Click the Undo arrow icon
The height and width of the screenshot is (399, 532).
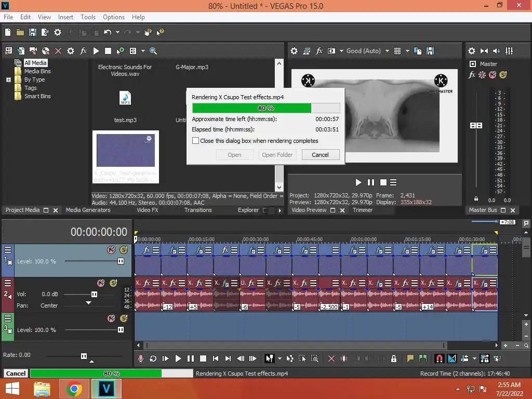pyautogui.click(x=108, y=32)
